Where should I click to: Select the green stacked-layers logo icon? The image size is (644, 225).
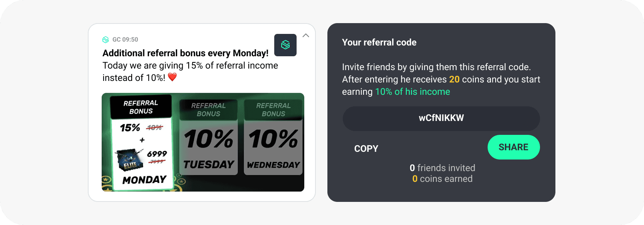pyautogui.click(x=285, y=45)
